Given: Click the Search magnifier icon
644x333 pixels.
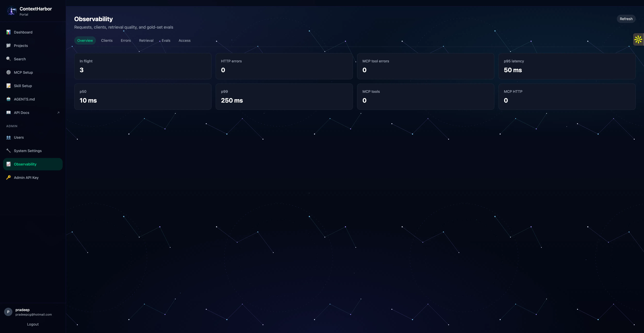Looking at the screenshot, I should 9,59.
